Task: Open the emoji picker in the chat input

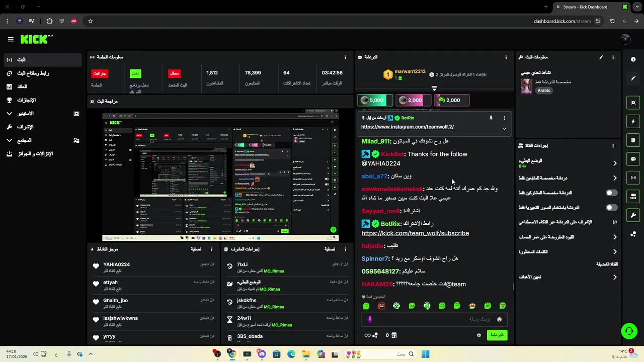Action: (x=499, y=319)
